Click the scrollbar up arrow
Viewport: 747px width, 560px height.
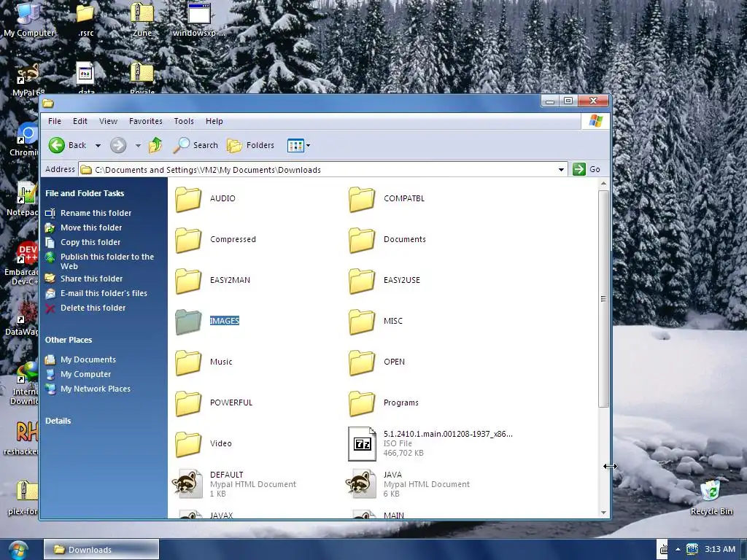(603, 183)
